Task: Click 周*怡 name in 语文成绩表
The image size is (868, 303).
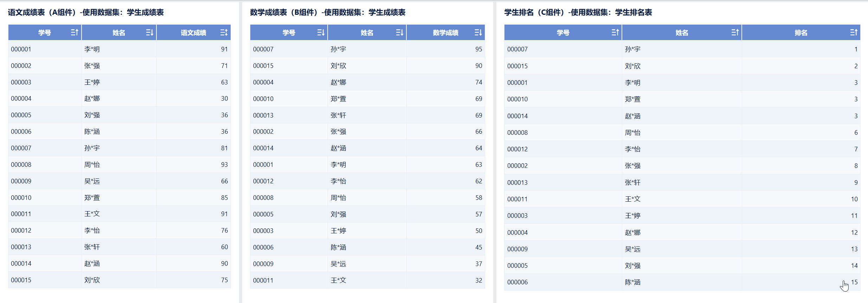Action: point(92,165)
